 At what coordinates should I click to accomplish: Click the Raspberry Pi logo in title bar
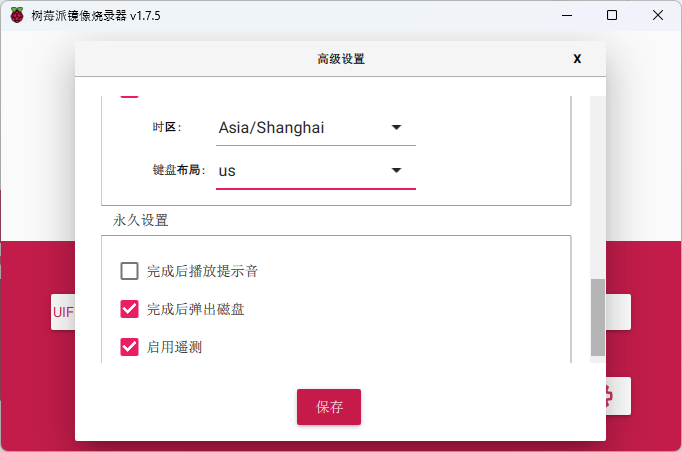(x=17, y=15)
